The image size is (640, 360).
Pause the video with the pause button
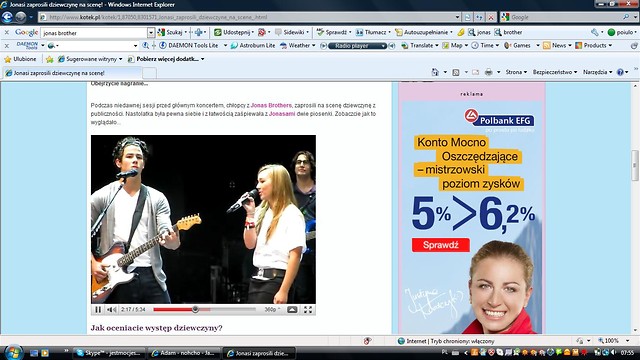pyautogui.click(x=98, y=310)
